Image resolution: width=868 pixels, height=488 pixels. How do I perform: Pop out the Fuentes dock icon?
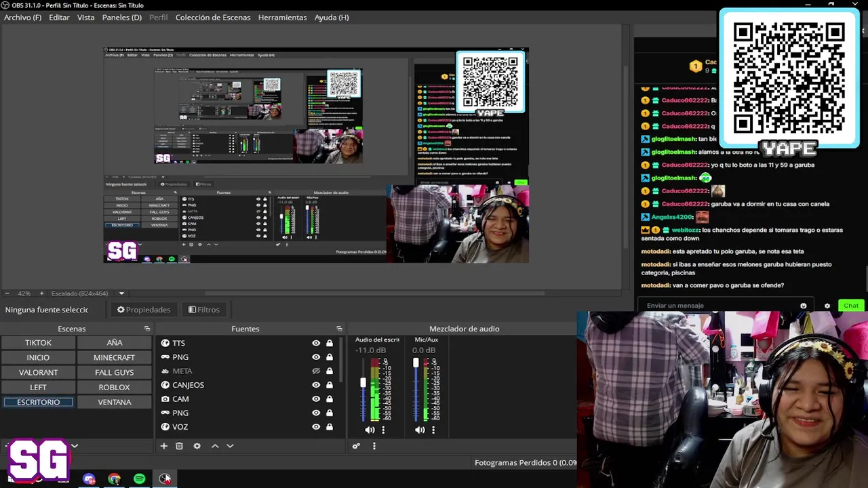(x=339, y=329)
